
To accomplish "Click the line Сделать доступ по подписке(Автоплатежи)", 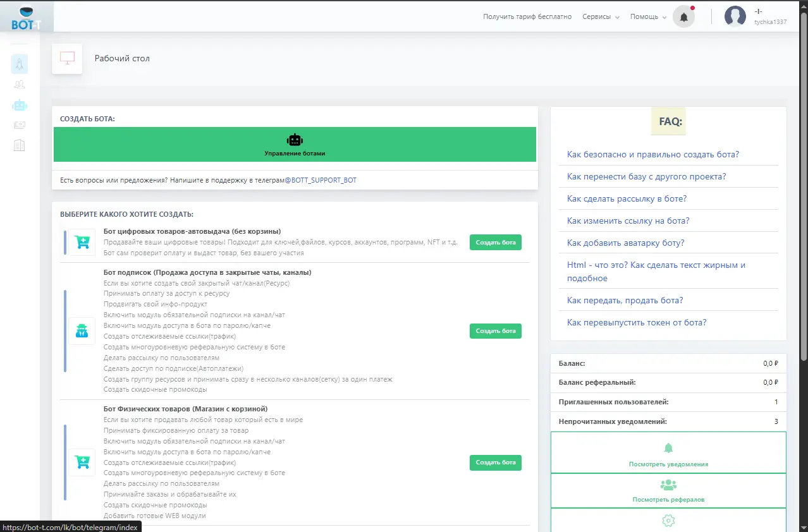I will 174,368.
